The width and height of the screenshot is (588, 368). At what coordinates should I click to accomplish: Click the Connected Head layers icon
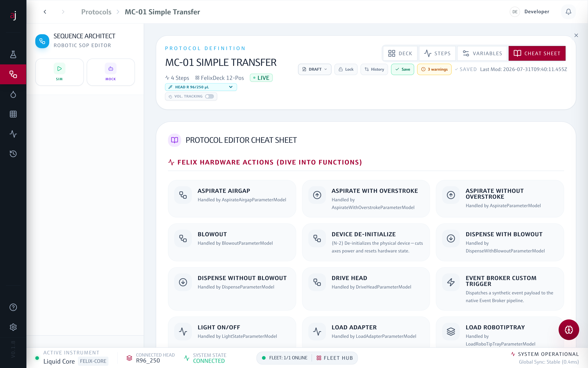129,358
